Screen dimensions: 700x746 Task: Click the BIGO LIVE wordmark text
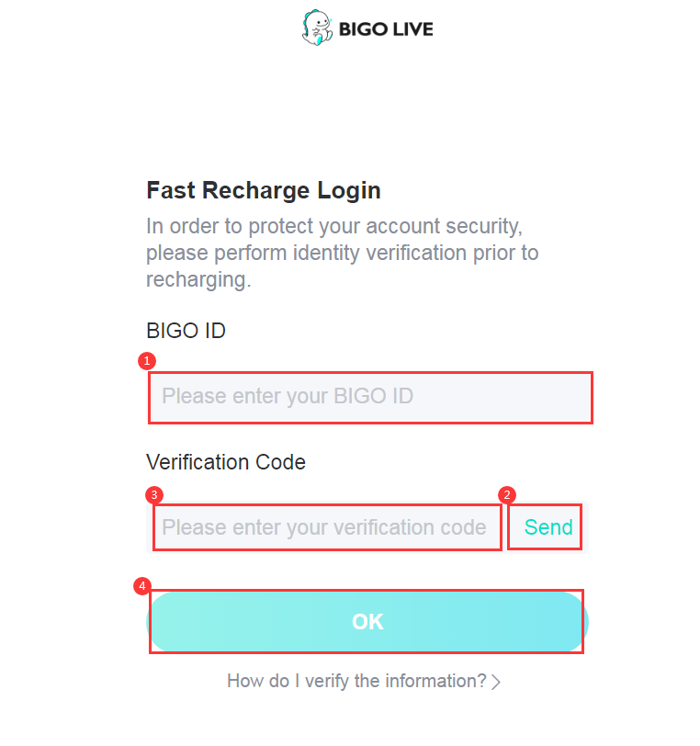(x=386, y=29)
